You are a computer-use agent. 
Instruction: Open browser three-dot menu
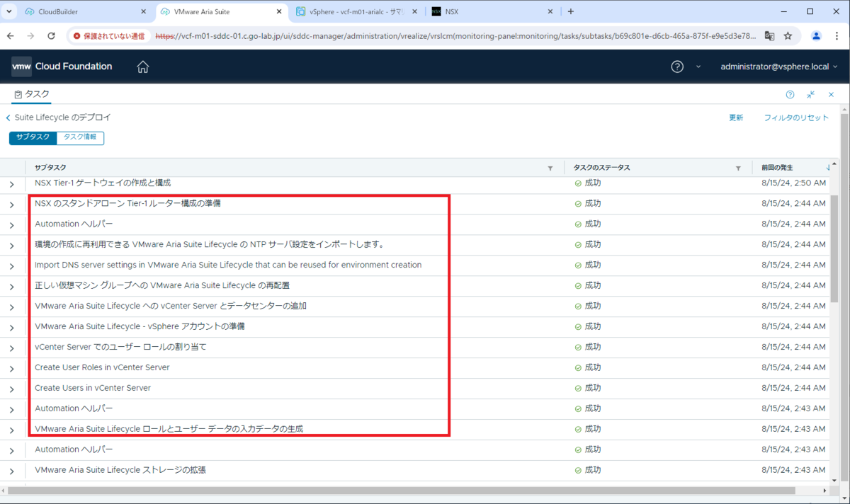pos(837,35)
